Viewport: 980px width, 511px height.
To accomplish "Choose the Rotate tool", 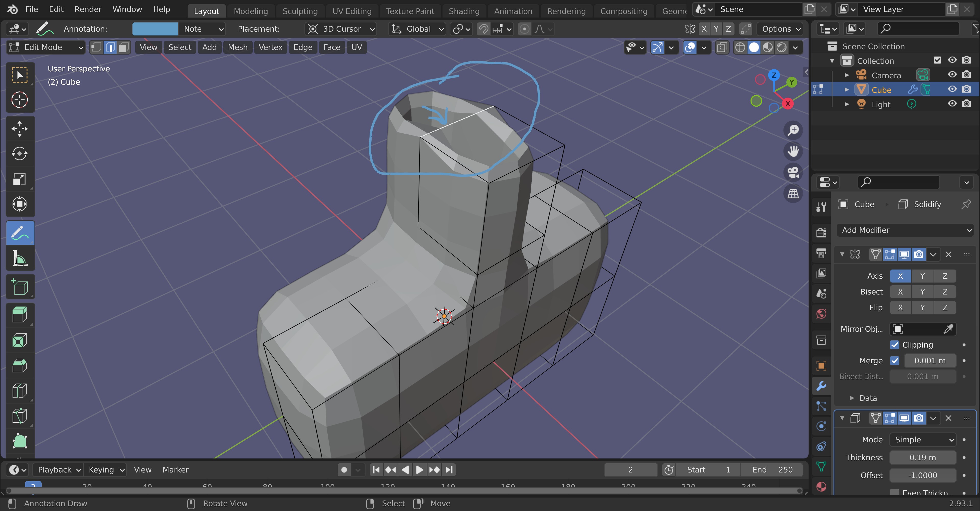I will tap(20, 154).
